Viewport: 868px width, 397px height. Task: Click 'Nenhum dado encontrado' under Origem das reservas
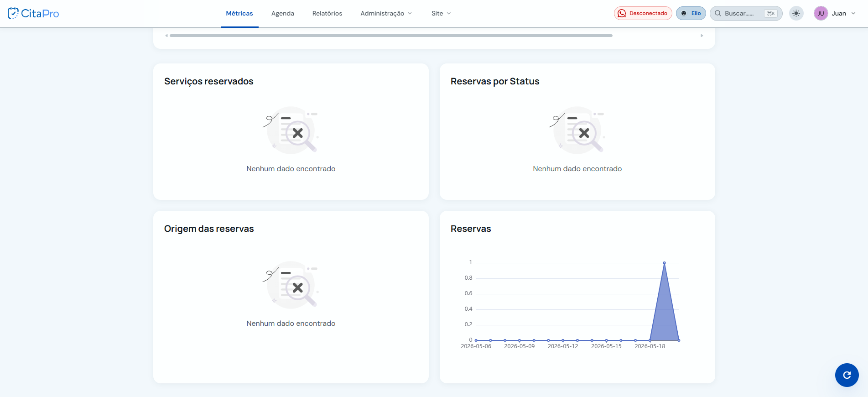[291, 323]
